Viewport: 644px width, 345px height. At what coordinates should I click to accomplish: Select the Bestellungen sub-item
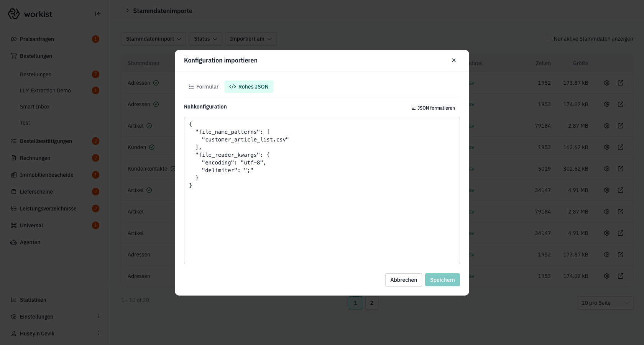36,74
